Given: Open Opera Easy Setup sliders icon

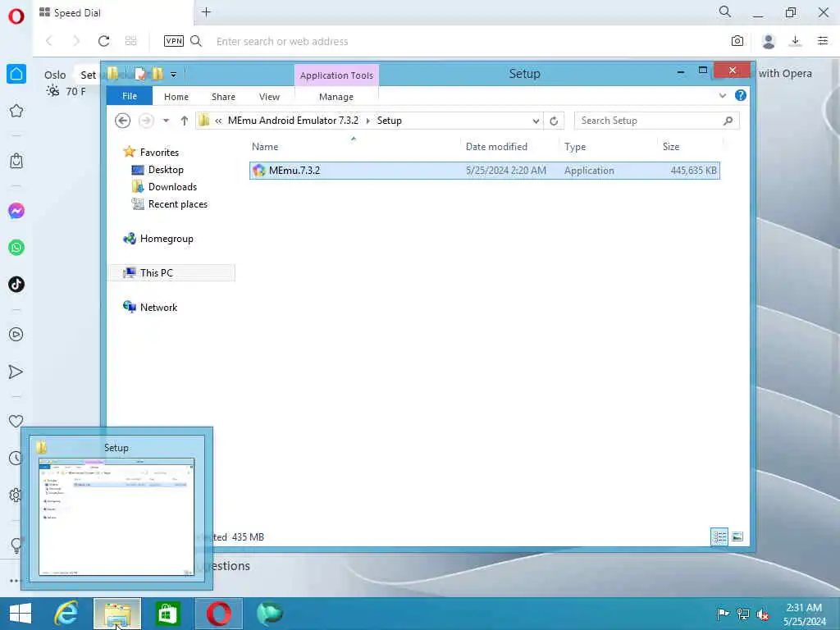Looking at the screenshot, I should (823, 41).
